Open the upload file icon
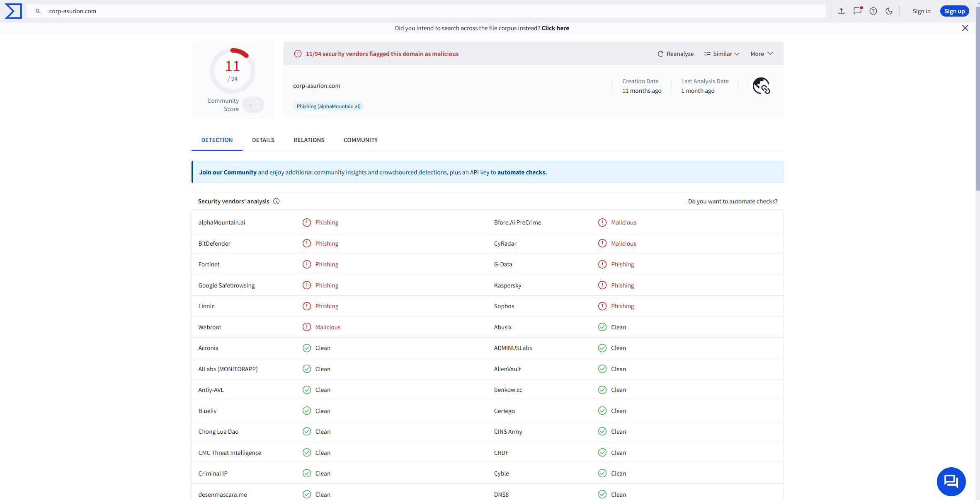This screenshot has width=980, height=500. [x=841, y=11]
